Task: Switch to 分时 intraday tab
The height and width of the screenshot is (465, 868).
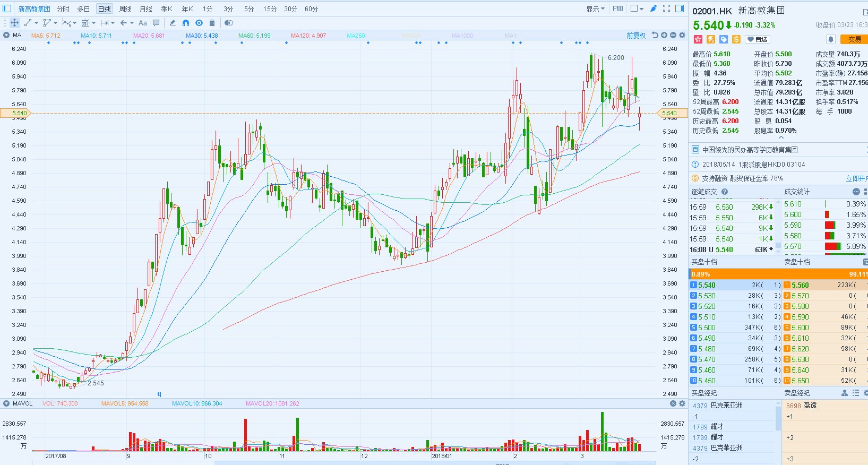Action: tap(63, 9)
